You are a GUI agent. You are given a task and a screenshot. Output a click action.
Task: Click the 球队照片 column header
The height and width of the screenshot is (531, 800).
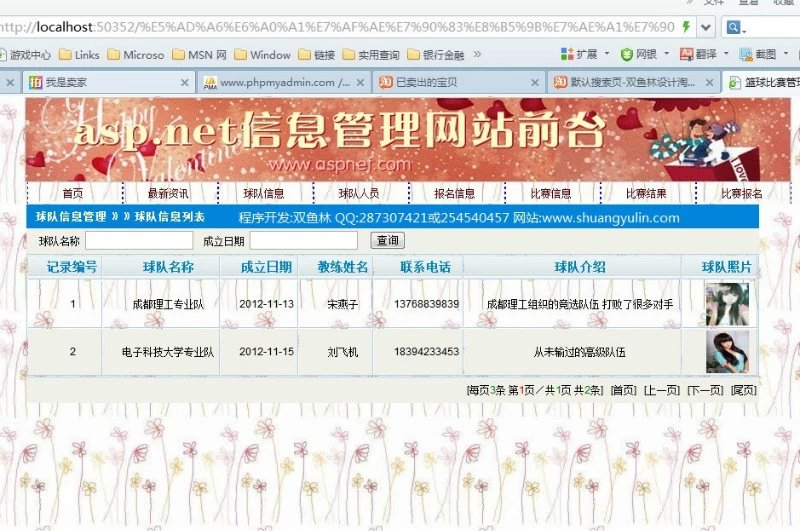click(x=727, y=267)
